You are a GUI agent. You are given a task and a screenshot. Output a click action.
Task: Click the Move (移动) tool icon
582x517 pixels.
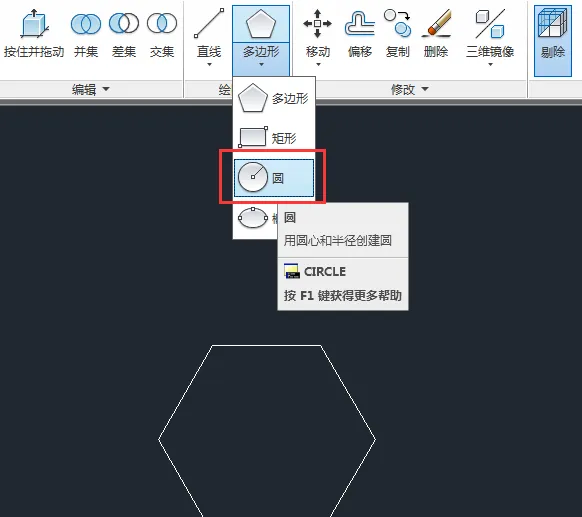tap(318, 24)
